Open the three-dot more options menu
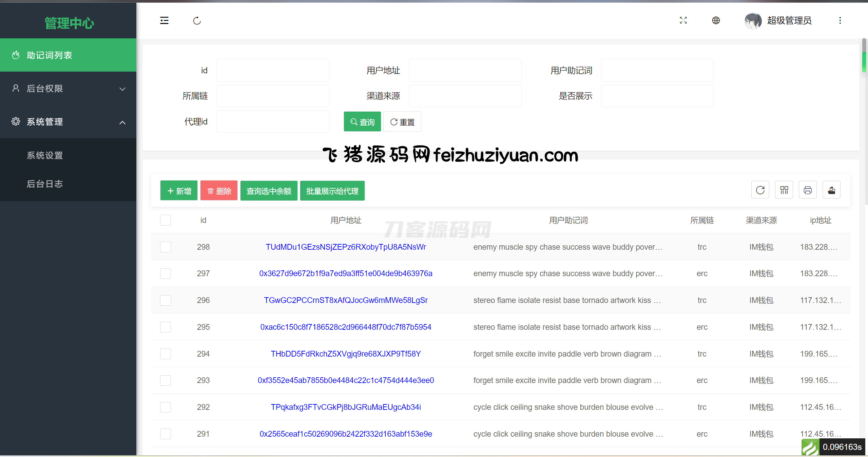Viewport: 868px width, 457px height. pyautogui.click(x=840, y=20)
